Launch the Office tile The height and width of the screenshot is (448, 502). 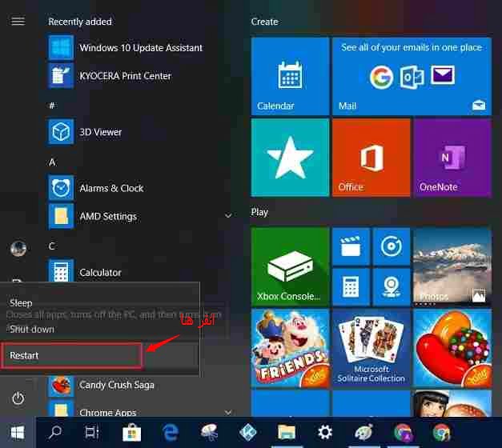click(x=371, y=158)
